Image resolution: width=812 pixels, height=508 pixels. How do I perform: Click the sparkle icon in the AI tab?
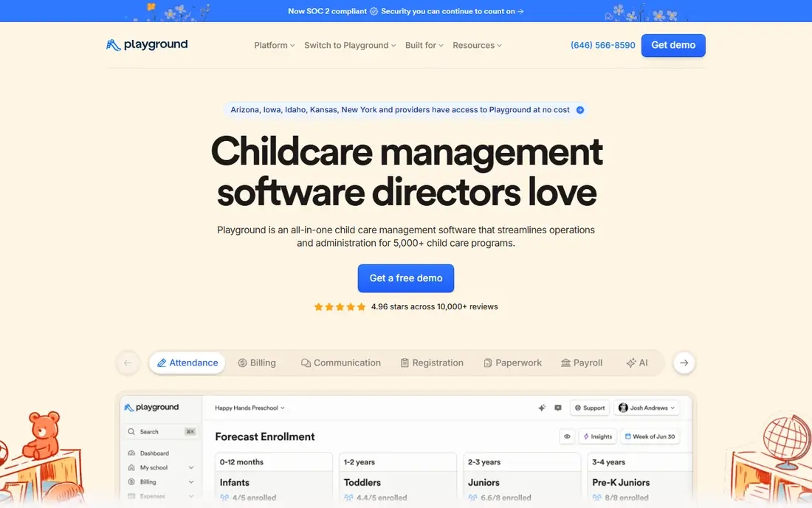(630, 363)
